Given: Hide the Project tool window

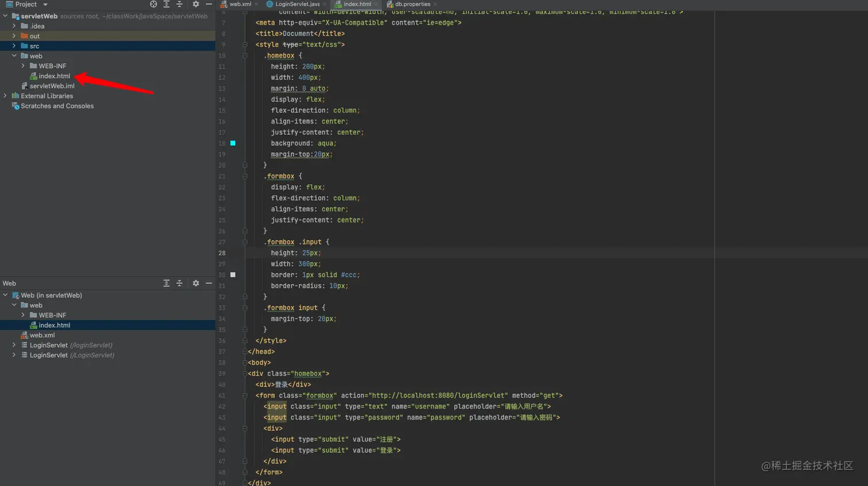Looking at the screenshot, I should tap(209, 4).
